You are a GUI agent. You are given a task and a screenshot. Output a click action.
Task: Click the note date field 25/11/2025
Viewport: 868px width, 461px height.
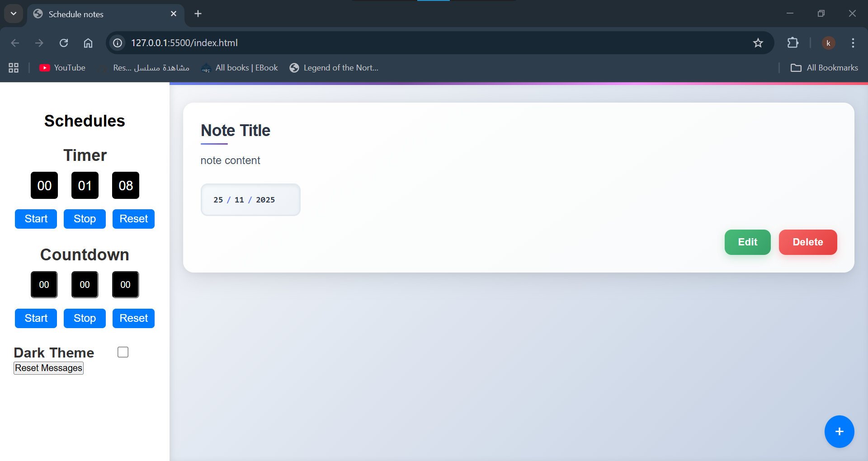250,200
